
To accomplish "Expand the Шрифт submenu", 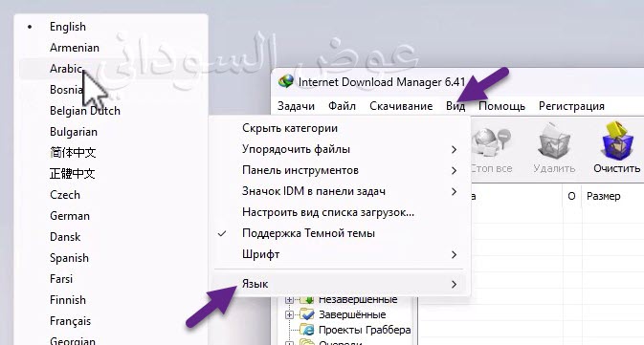I will (x=340, y=254).
